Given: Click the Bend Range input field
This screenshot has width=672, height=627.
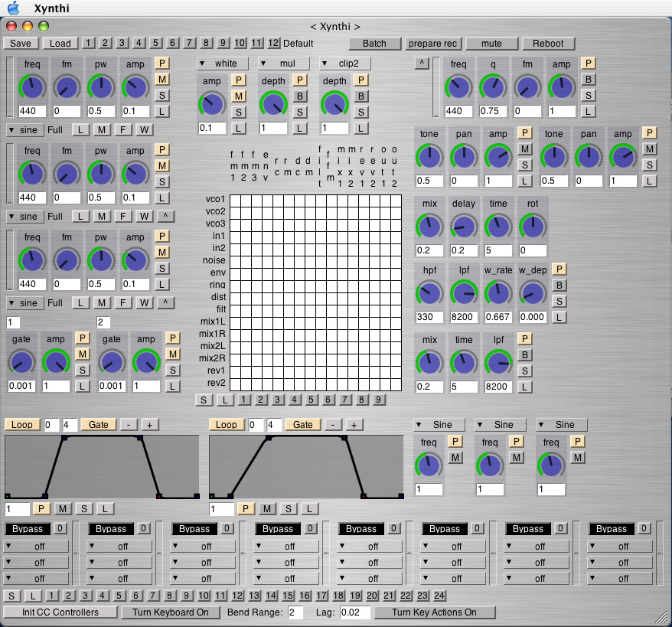Looking at the screenshot, I should 295,612.
